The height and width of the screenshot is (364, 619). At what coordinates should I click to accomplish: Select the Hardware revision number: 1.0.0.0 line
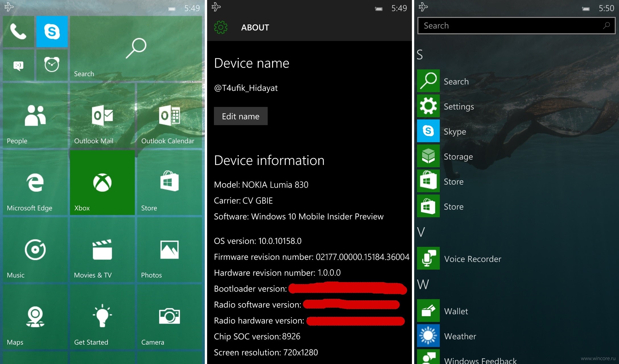pyautogui.click(x=277, y=273)
